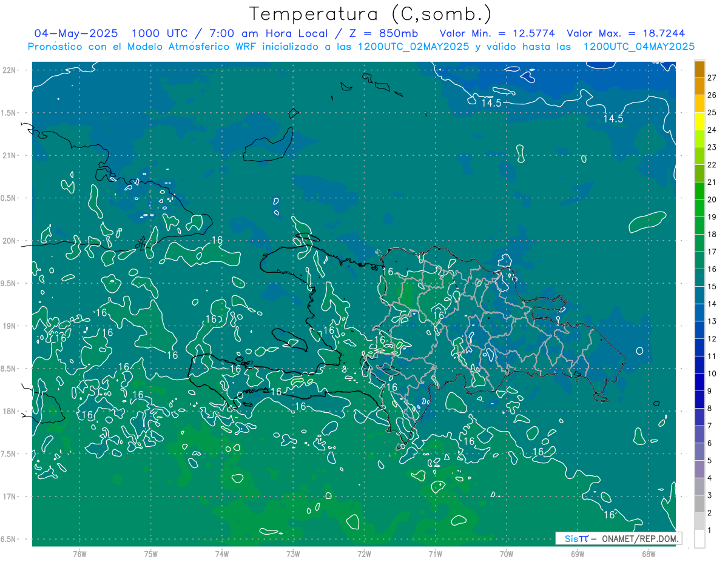
Task: Click the '22N' latitude axis label
Action: coord(10,70)
